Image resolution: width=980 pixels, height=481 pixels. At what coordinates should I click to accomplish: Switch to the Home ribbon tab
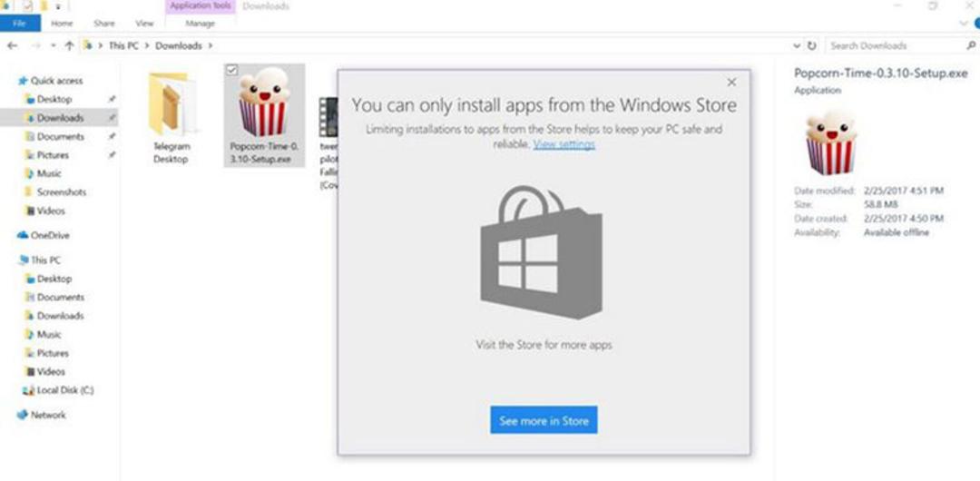pos(62,24)
